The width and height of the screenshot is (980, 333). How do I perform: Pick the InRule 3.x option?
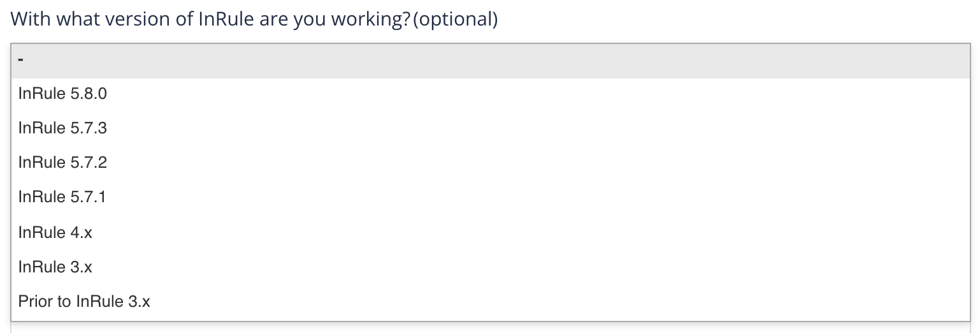click(55, 266)
